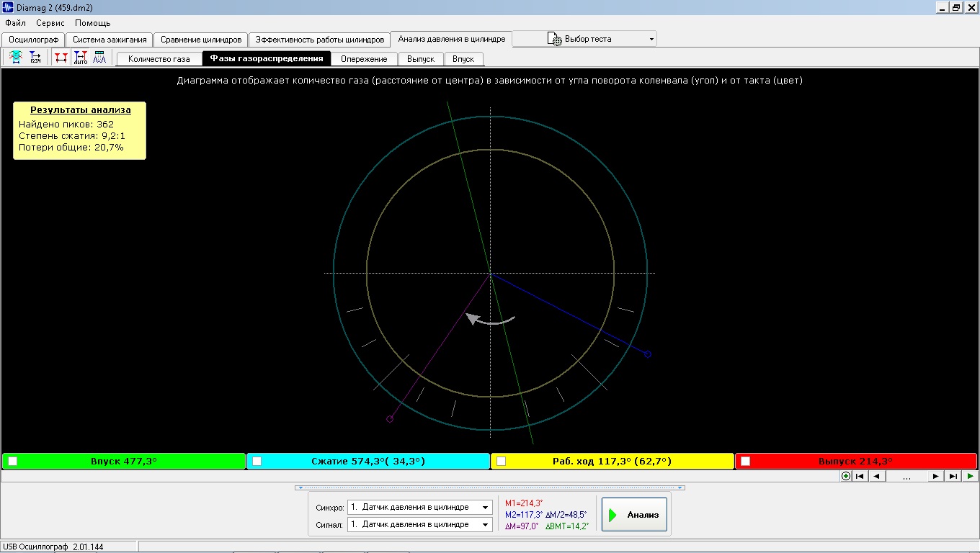Jump to the last record
Image resolution: width=980 pixels, height=553 pixels.
click(x=953, y=476)
